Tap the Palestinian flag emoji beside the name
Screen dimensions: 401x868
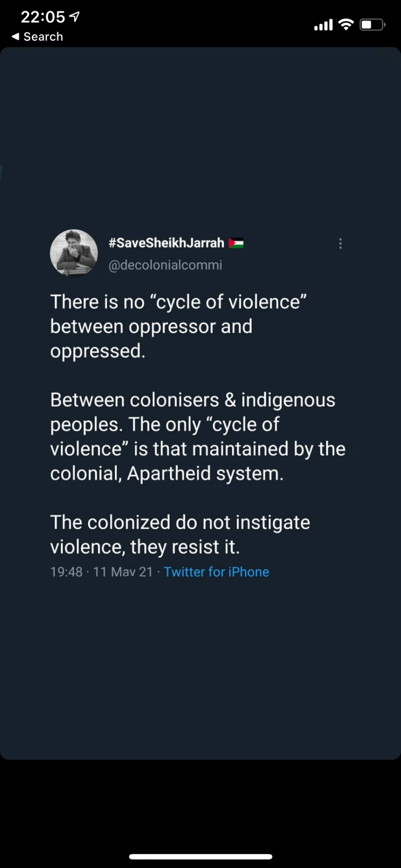pos(236,243)
